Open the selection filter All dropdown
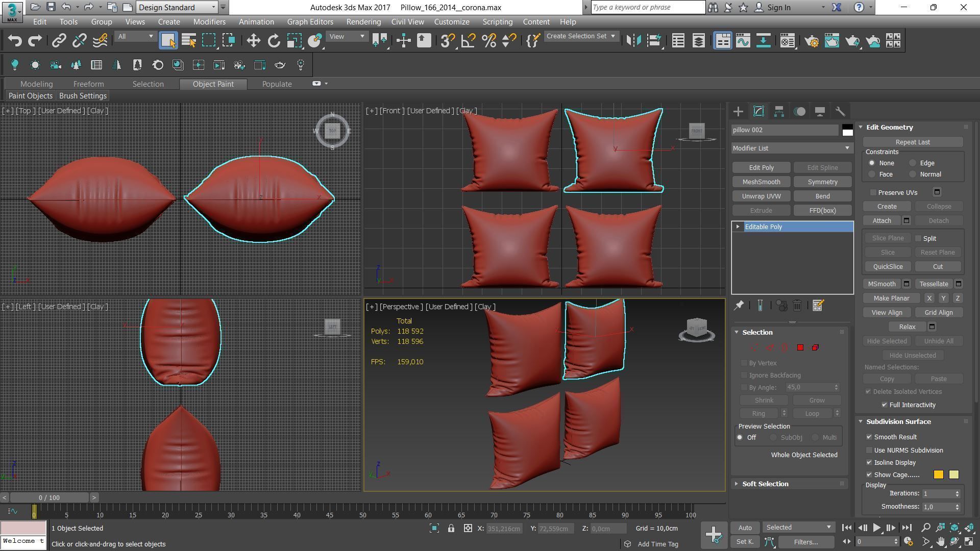This screenshot has width=980, height=551. click(x=135, y=36)
